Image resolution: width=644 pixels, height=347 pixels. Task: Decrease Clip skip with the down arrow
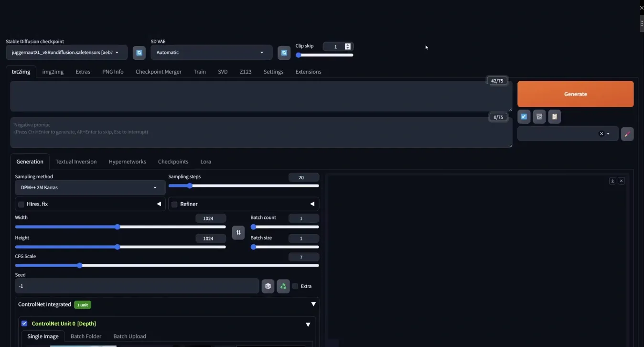348,48
